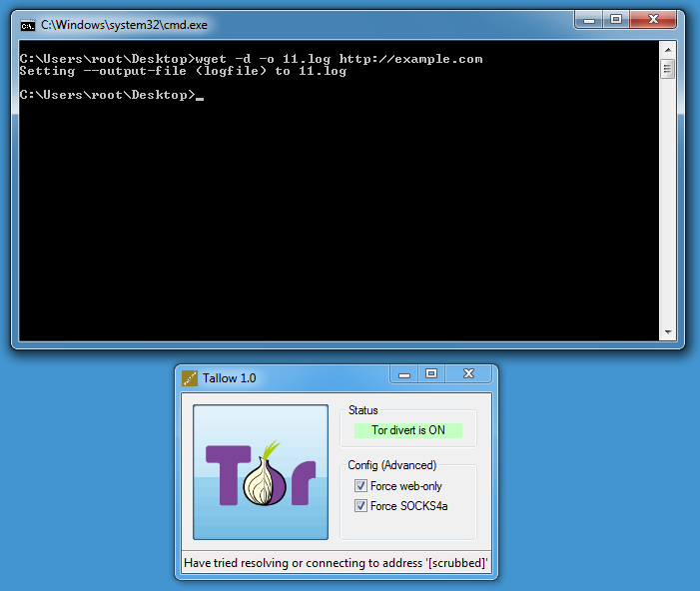Click the Tallow status bar message about resolving address

coord(336,563)
